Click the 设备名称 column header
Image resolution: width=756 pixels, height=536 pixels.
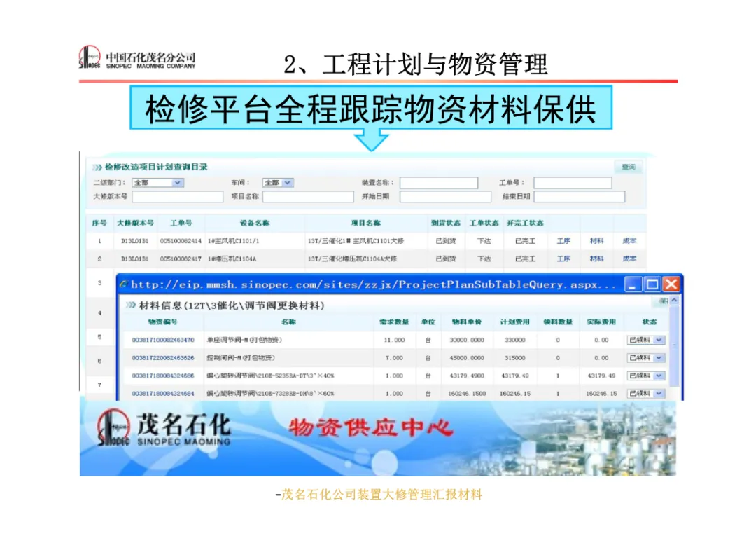click(x=255, y=223)
